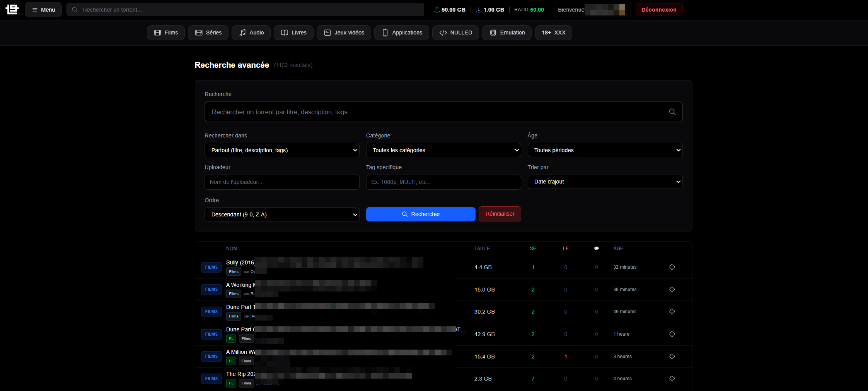Switch to the Jeux-vidéos category
This screenshot has width=868, height=391.
[x=344, y=33]
